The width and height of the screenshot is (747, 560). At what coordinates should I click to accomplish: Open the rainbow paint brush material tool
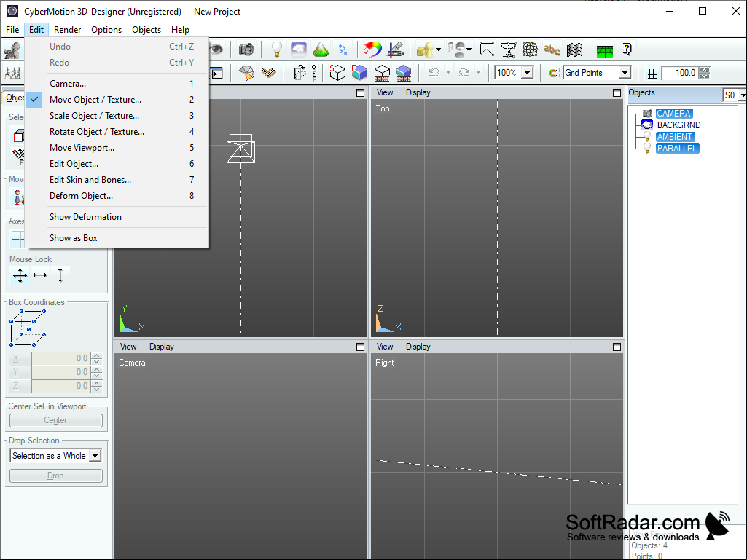(x=372, y=50)
